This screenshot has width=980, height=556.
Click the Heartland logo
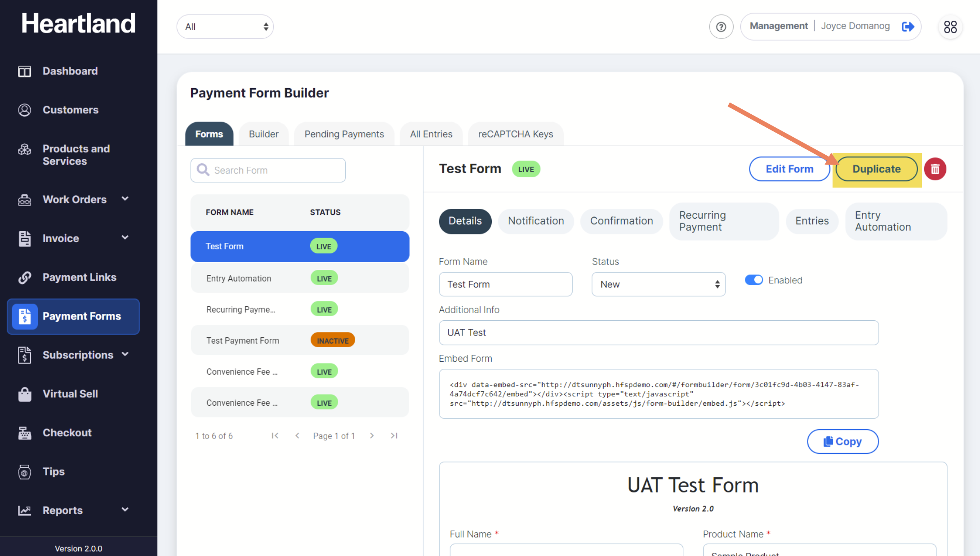point(79,23)
